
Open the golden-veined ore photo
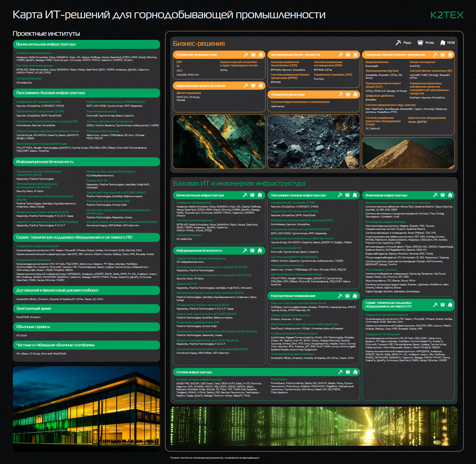coord(219,142)
